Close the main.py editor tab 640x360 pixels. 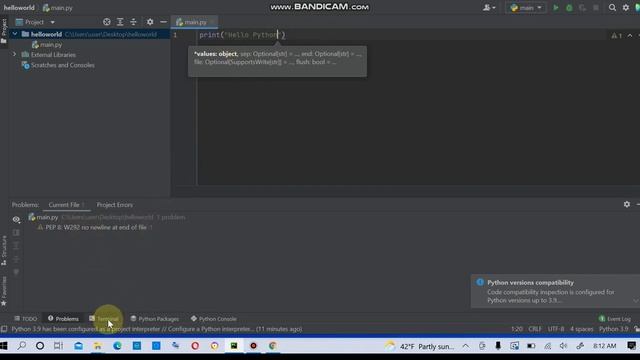212,22
